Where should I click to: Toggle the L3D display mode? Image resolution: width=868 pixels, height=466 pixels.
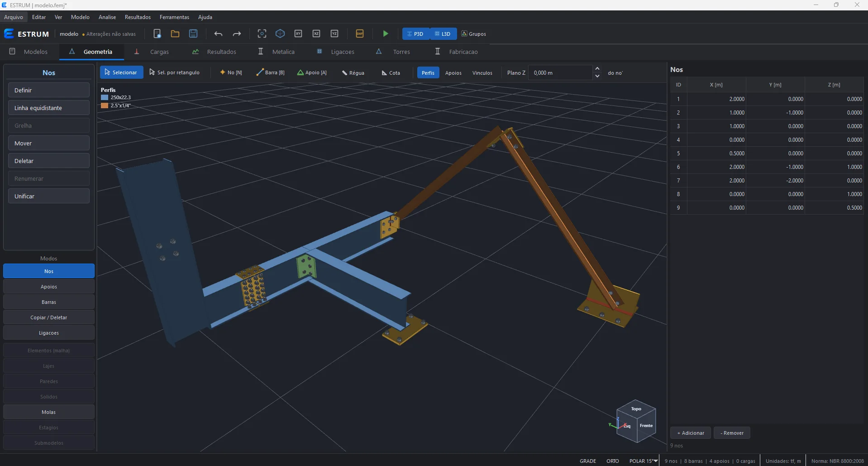[443, 34]
